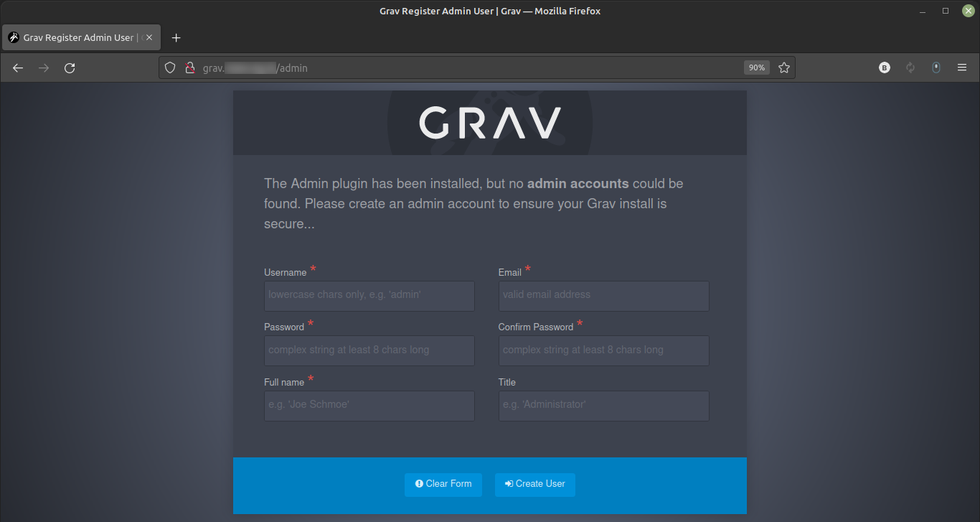Click the Grav logo header
The width and height of the screenshot is (980, 522).
(x=490, y=123)
